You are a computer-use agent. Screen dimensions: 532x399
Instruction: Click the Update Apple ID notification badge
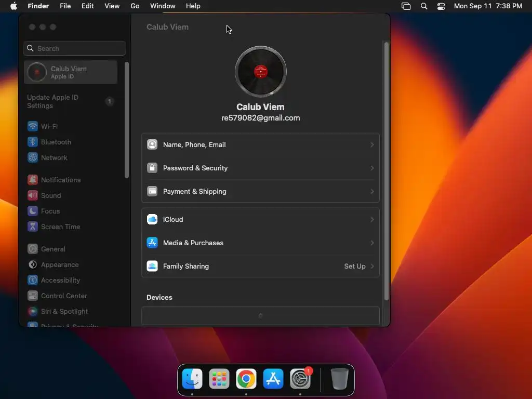pyautogui.click(x=109, y=101)
